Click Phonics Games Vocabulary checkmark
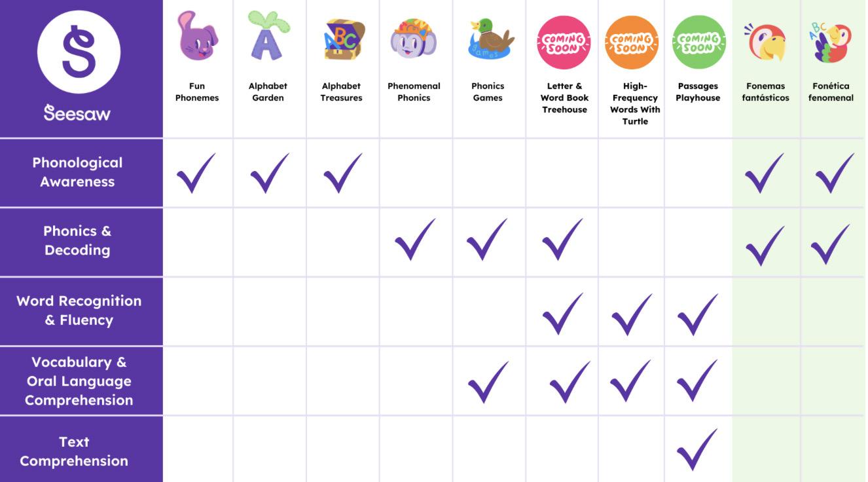Screen dimensions: 868x482 [x=488, y=382]
